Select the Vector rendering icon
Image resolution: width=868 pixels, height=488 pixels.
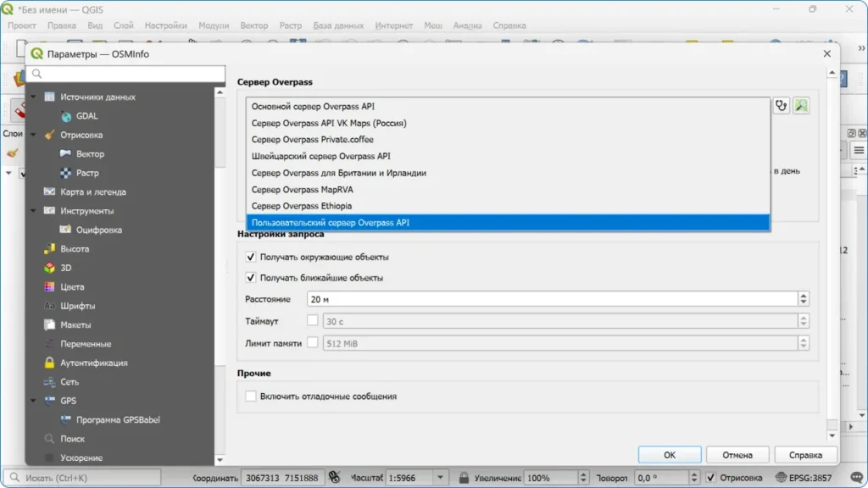[x=66, y=153]
